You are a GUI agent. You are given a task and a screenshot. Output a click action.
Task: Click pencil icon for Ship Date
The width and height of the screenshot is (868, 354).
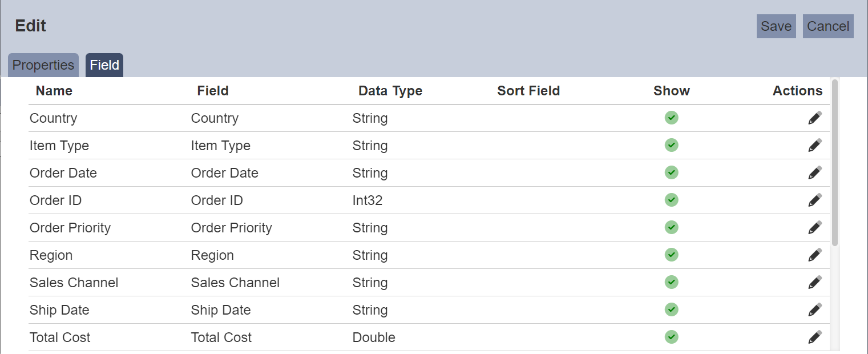click(815, 310)
